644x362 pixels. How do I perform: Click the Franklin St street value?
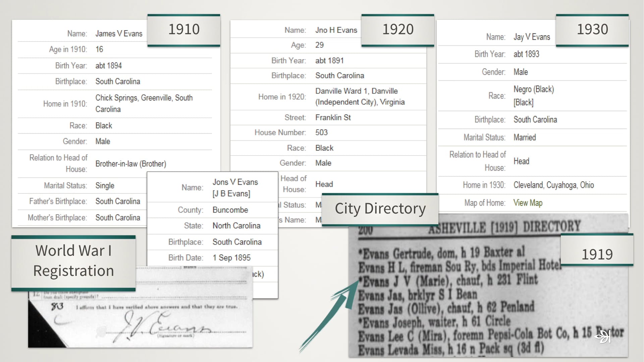(x=333, y=118)
